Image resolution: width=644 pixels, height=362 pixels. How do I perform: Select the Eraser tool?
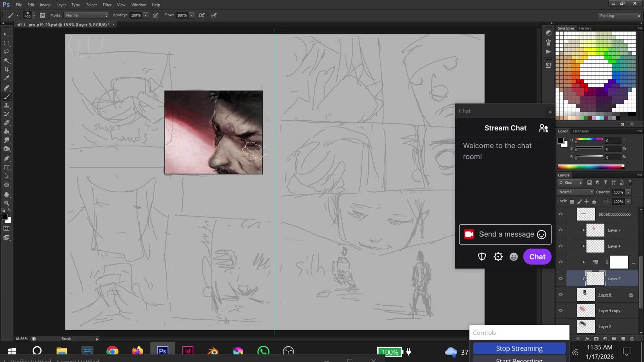click(7, 123)
